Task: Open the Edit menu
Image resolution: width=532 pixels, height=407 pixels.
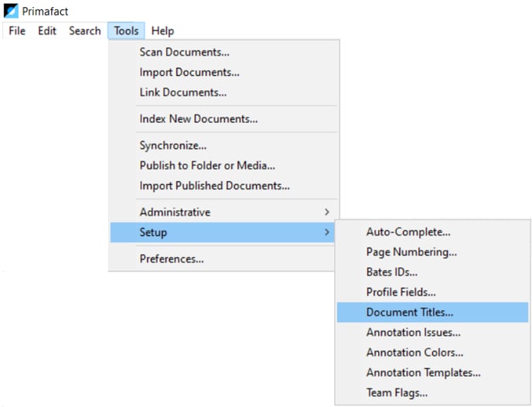Action: coord(47,31)
